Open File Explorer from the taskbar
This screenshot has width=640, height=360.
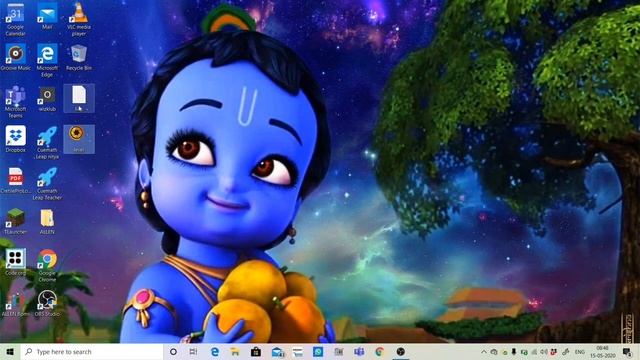point(235,352)
